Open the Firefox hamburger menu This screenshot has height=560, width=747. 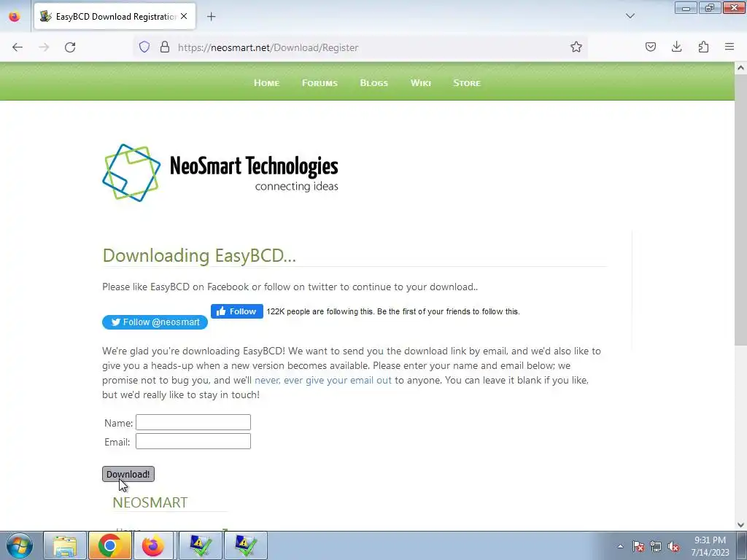[x=729, y=47]
